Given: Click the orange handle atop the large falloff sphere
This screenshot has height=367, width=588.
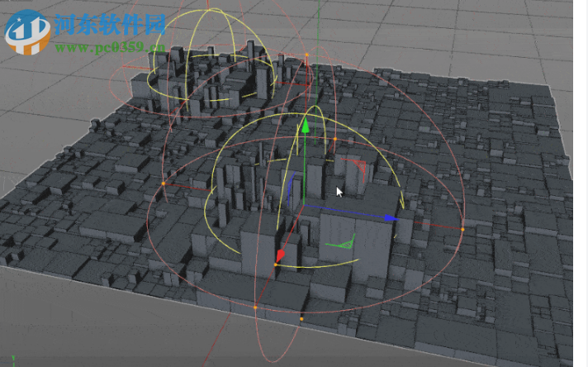Looking at the screenshot, I should (x=306, y=55).
